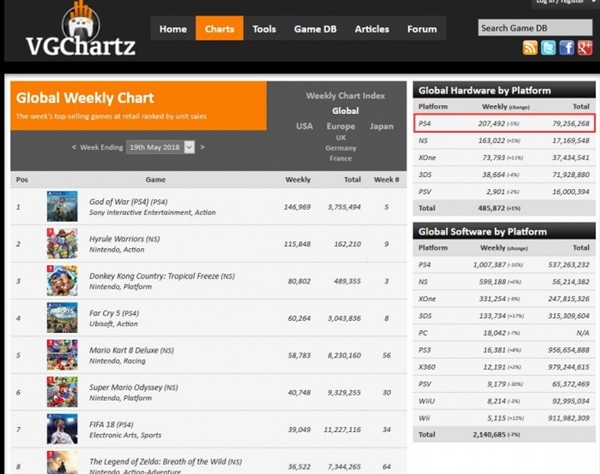Select the Europe chart link
Screen dimensions: 600x474
click(341, 126)
